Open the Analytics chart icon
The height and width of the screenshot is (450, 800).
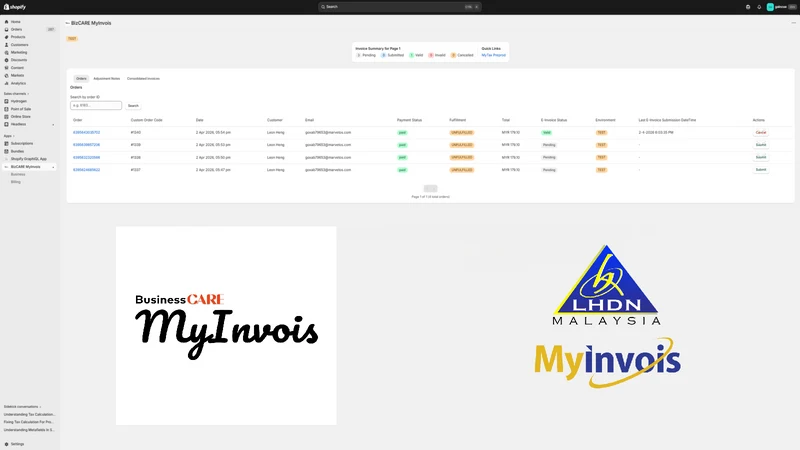click(7, 83)
